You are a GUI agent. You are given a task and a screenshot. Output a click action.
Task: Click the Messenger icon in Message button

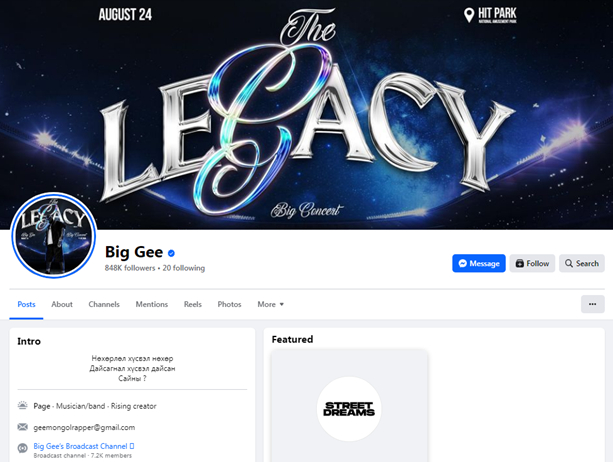[463, 263]
